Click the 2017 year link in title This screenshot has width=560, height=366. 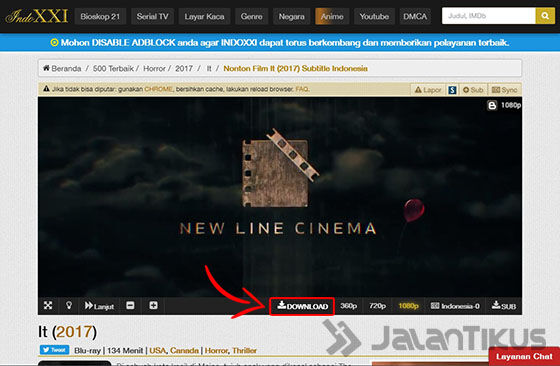point(74,332)
